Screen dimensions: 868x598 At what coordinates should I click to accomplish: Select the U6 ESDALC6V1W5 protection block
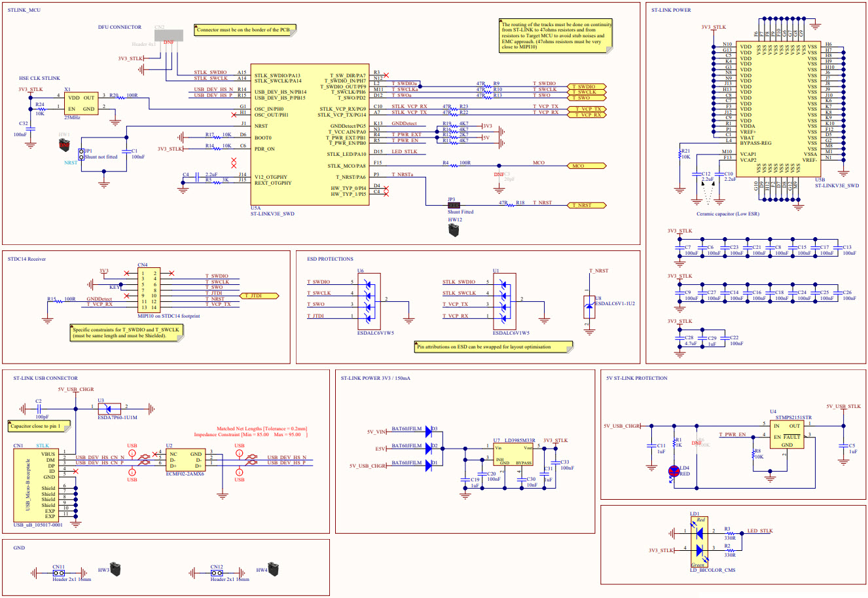pos(371,300)
